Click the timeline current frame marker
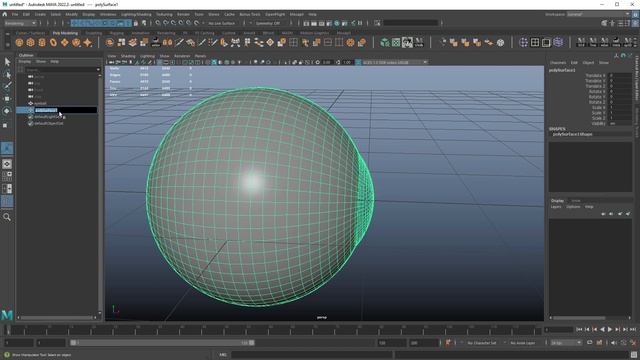This screenshot has height=360, width=640. (8, 329)
